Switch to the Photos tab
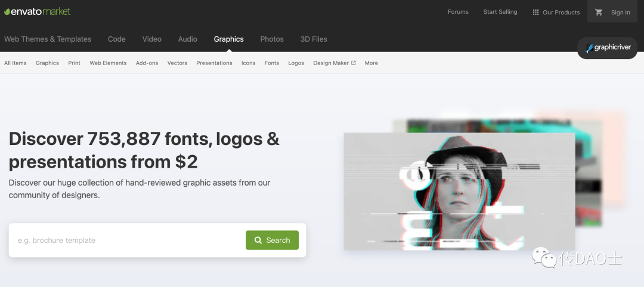Image resolution: width=644 pixels, height=287 pixels. pos(272,39)
